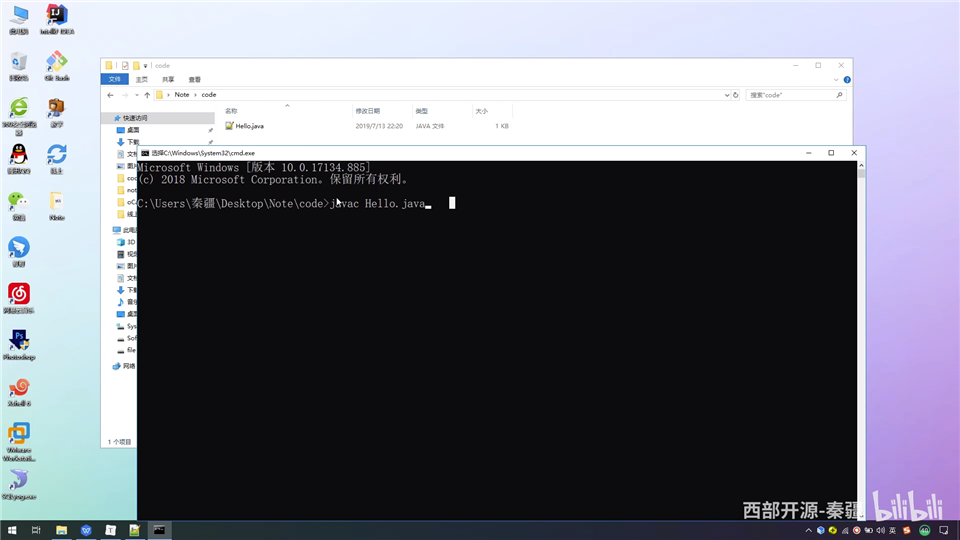The width and height of the screenshot is (960, 540).
Task: Open the Notepad++ taskbar icon
Action: click(135, 530)
